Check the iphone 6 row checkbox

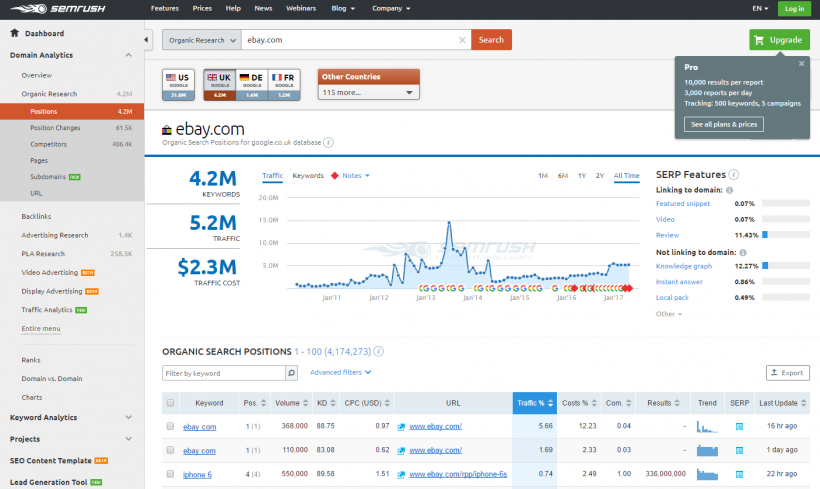(170, 474)
